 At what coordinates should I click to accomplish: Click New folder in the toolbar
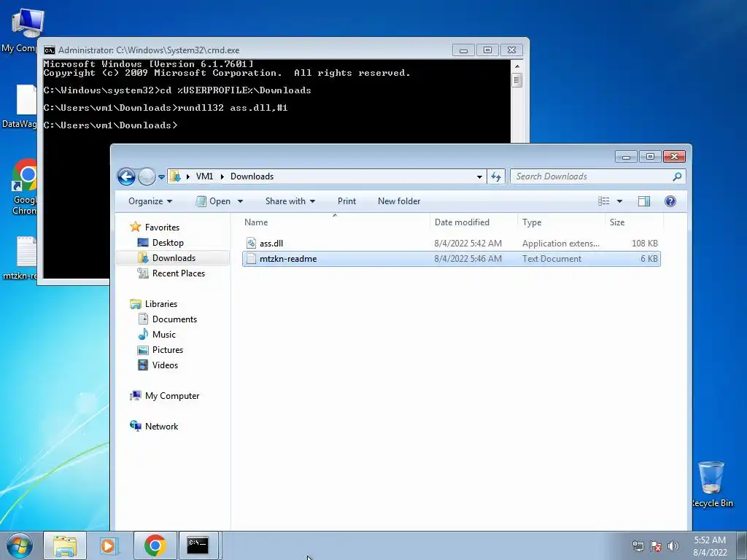(399, 201)
